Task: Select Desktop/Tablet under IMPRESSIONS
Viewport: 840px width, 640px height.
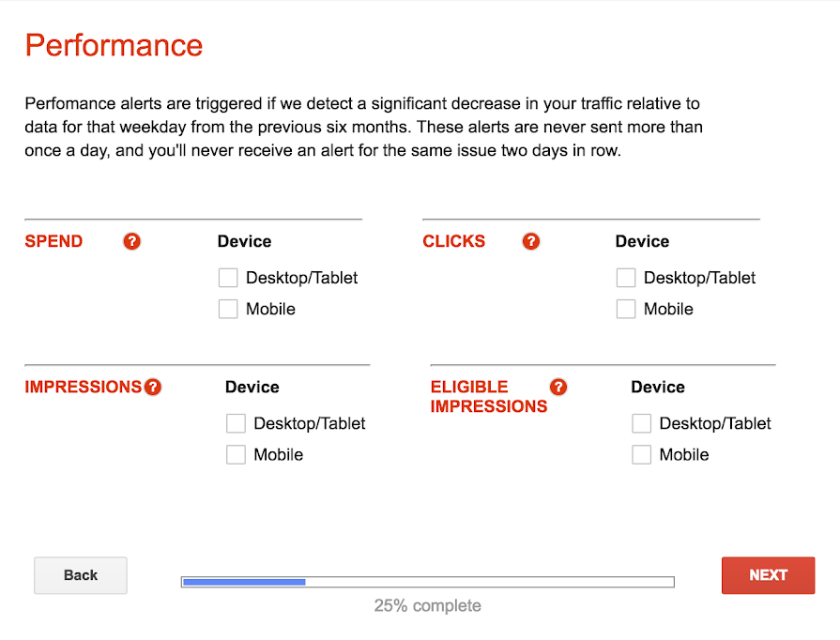Action: pyautogui.click(x=236, y=423)
